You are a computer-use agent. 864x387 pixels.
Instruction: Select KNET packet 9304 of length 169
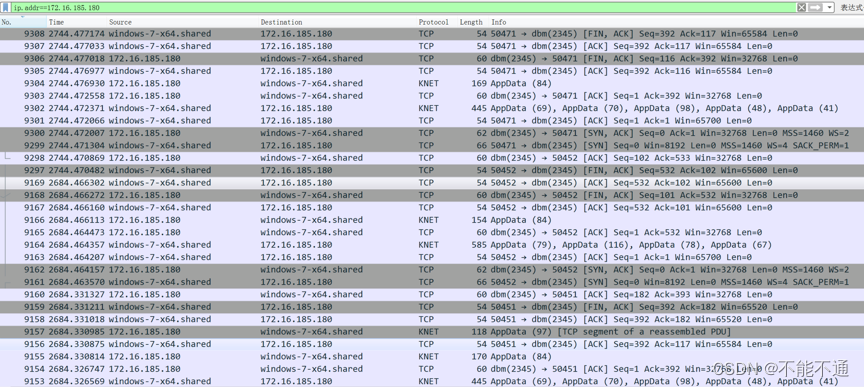pos(432,83)
